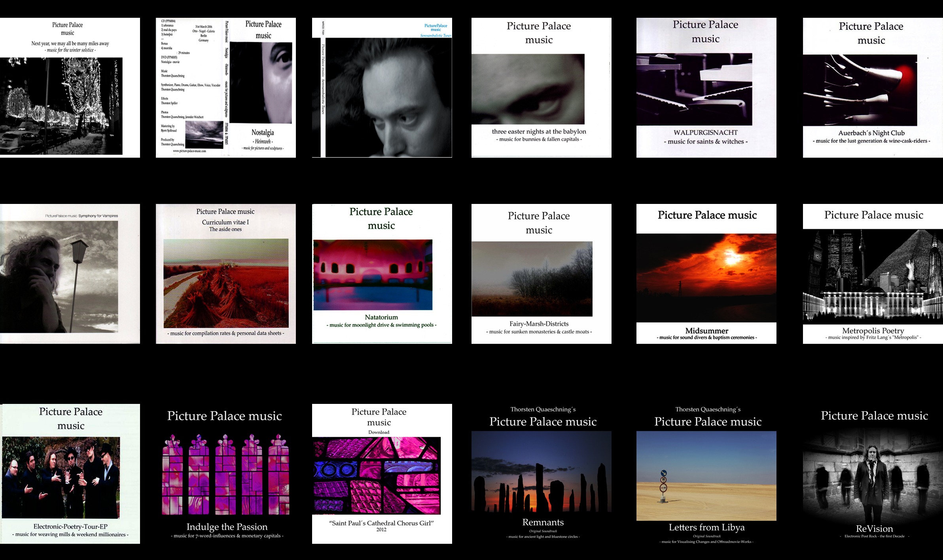Open the Nostalgia Heimweh album cover
Image resolution: width=943 pixels, height=560 pixels.
tap(225, 88)
